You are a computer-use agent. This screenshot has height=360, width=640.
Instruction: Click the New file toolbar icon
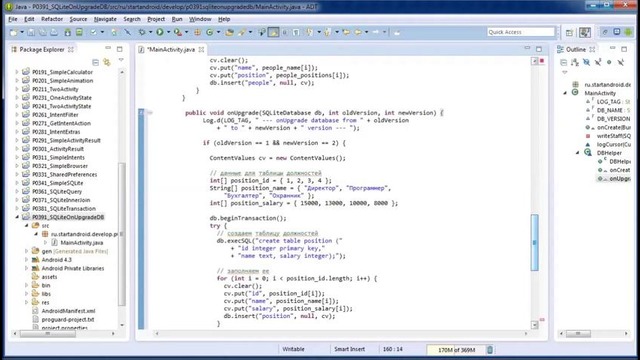[x=13, y=32]
